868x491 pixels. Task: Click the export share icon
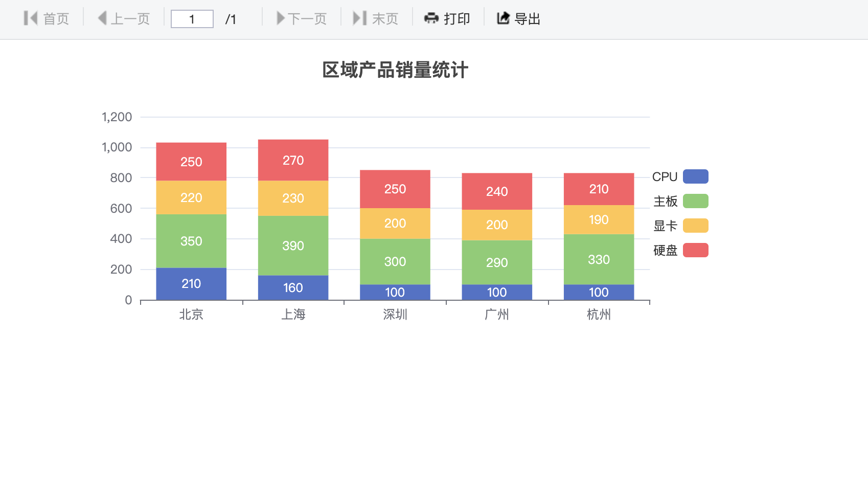(504, 18)
